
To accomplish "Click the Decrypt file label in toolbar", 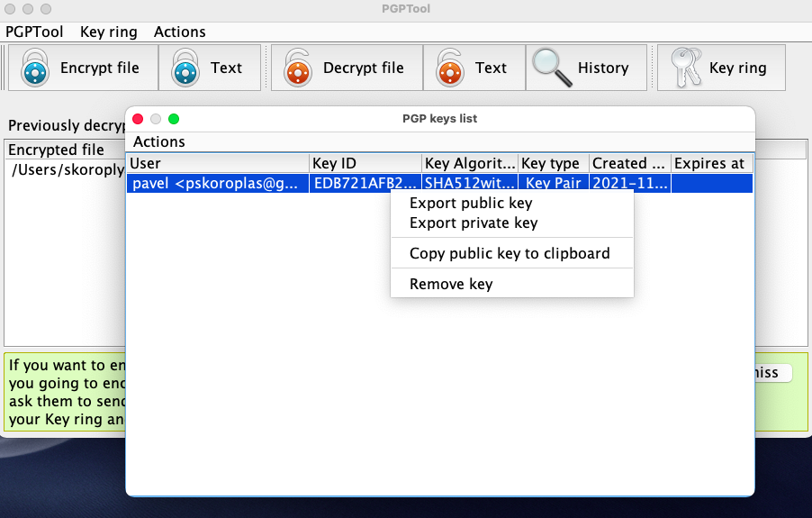I will 363,68.
